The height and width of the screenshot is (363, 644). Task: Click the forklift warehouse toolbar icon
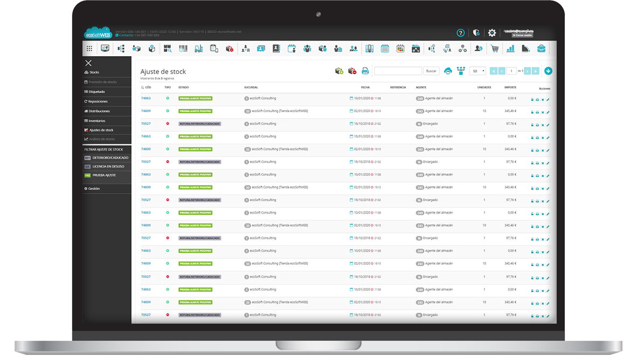click(x=199, y=49)
